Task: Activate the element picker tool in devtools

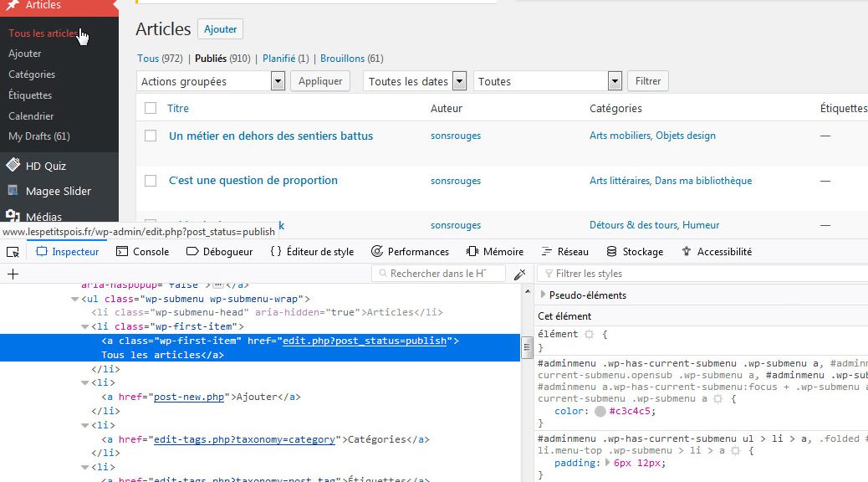Action: coord(13,252)
